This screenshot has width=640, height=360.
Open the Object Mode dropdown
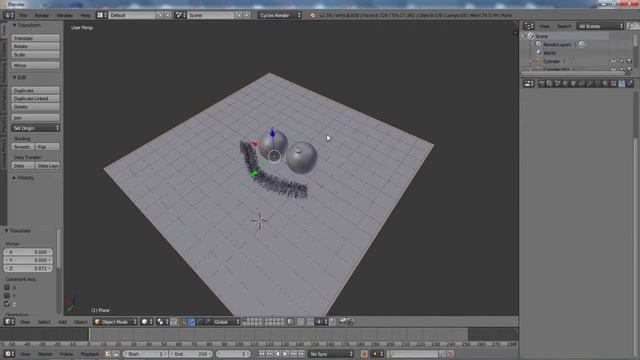(x=115, y=322)
